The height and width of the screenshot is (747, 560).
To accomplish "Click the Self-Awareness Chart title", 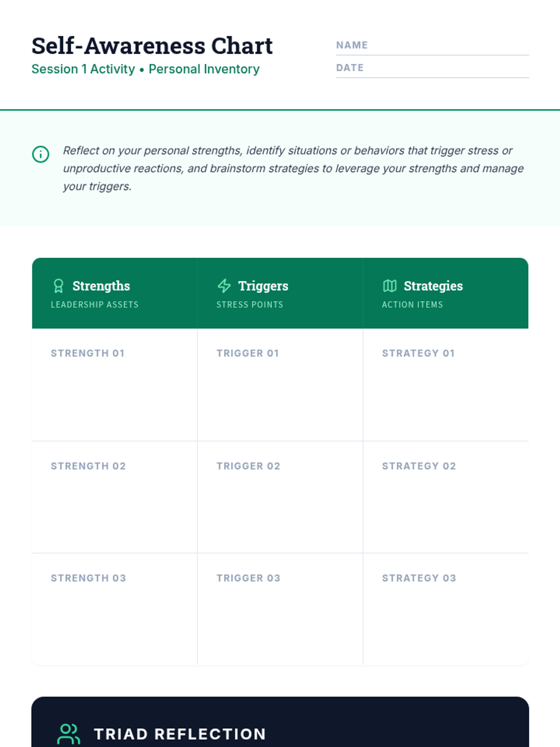I will pyautogui.click(x=152, y=46).
